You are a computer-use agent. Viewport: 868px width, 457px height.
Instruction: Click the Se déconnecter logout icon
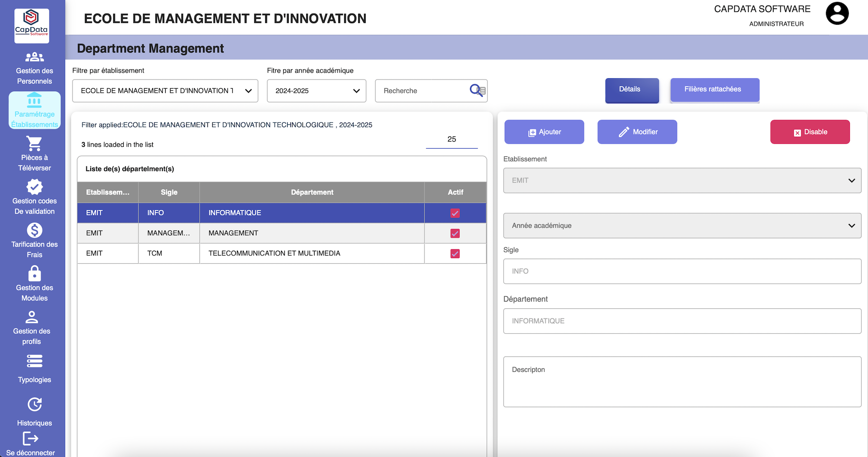click(x=30, y=438)
